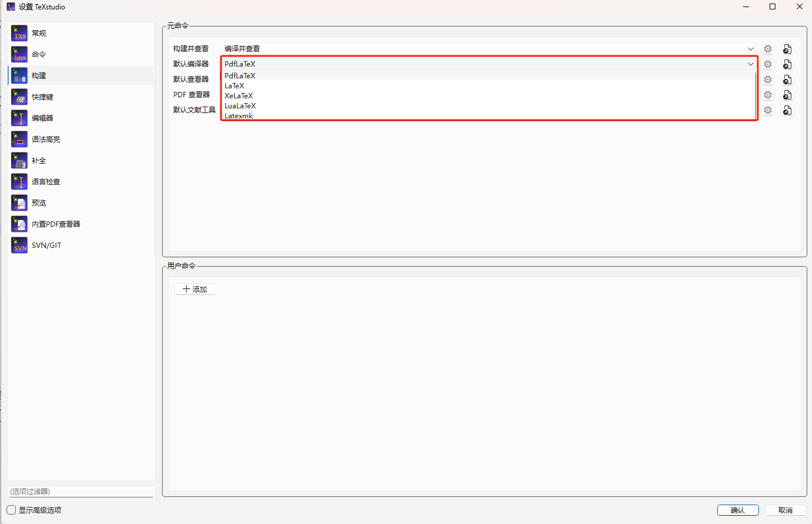Open the 编辑器 editor settings page

[x=81, y=118]
